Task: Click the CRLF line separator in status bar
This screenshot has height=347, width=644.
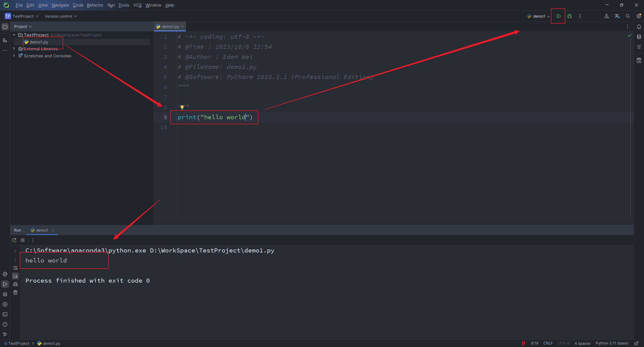Action: pyautogui.click(x=548, y=343)
